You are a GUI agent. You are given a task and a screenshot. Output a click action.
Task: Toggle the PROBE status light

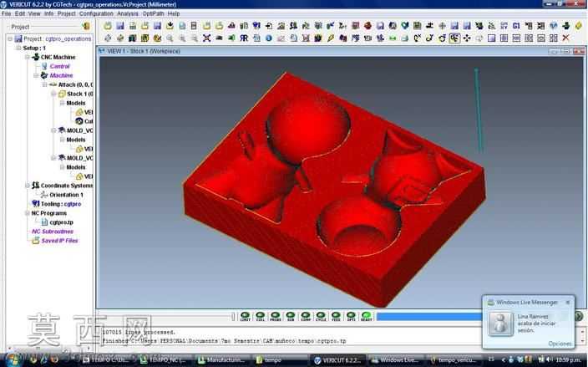276,316
